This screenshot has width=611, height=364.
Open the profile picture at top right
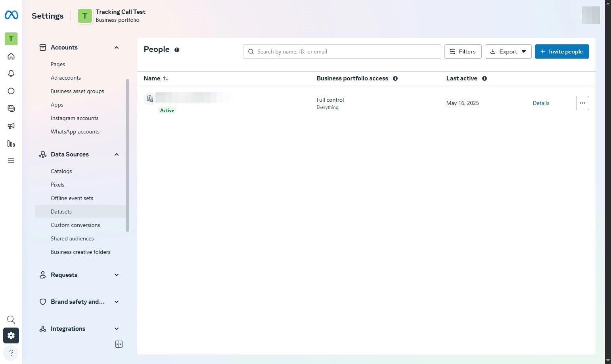click(x=591, y=15)
